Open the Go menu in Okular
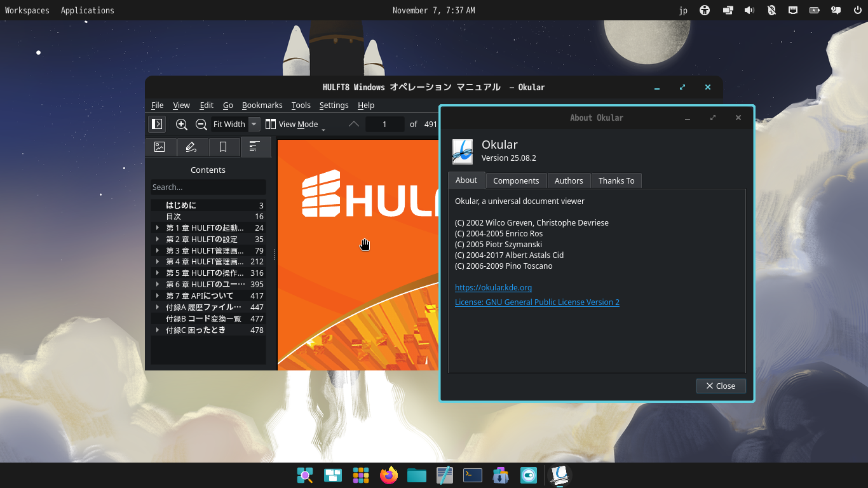868x488 pixels. [x=228, y=105]
